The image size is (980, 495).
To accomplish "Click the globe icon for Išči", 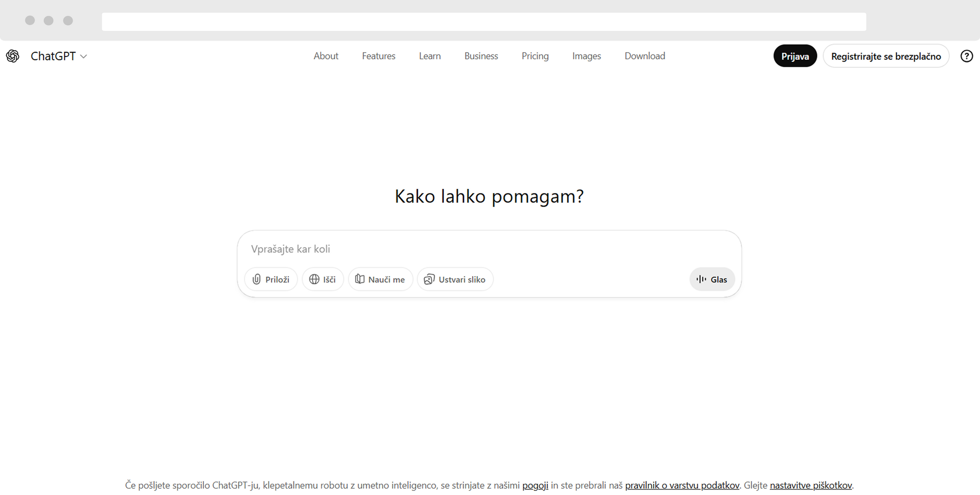I will (x=314, y=279).
